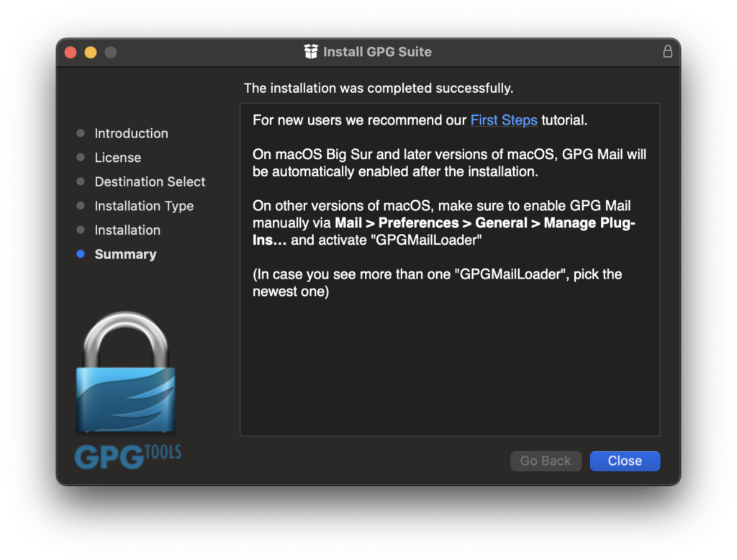
Task: Click the "Install GPG Suite" window title
Action: coord(377,52)
